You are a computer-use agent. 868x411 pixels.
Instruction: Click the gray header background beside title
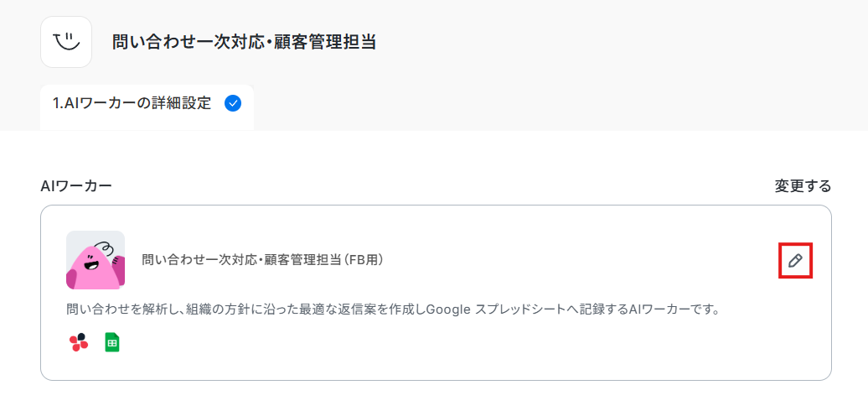click(609, 42)
